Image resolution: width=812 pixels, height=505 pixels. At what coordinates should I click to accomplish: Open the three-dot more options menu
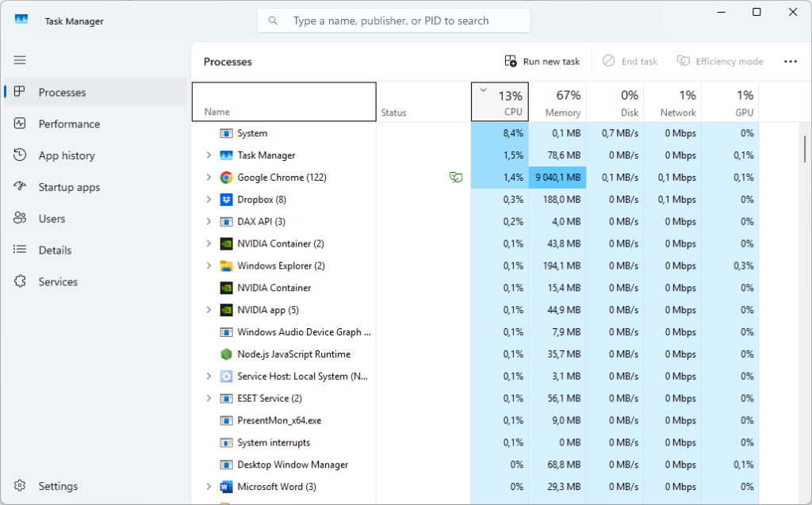click(x=791, y=61)
